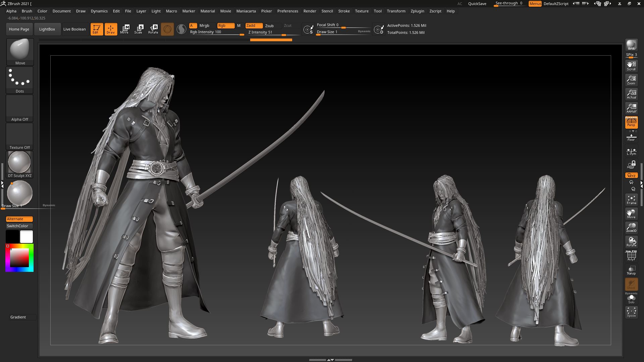Screen dimensions: 644x362
Task: Click the camera lock icon
Action: pos(631,165)
